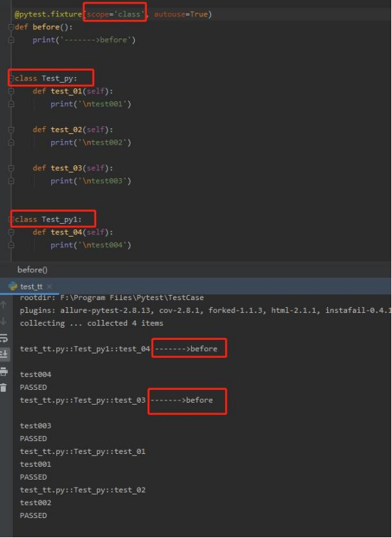Toggle scroll to end of console output

click(x=4, y=353)
